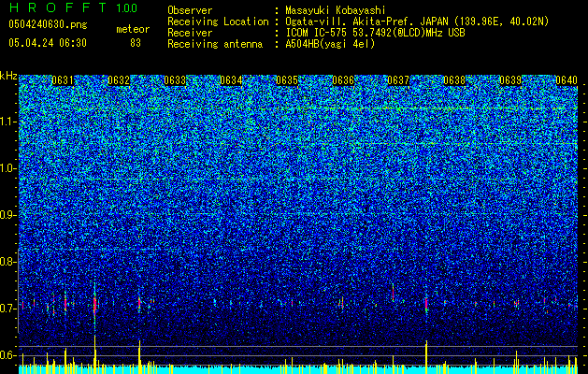588x374 pixels.
Task: Click the 0637 time marker
Action: pos(398,80)
